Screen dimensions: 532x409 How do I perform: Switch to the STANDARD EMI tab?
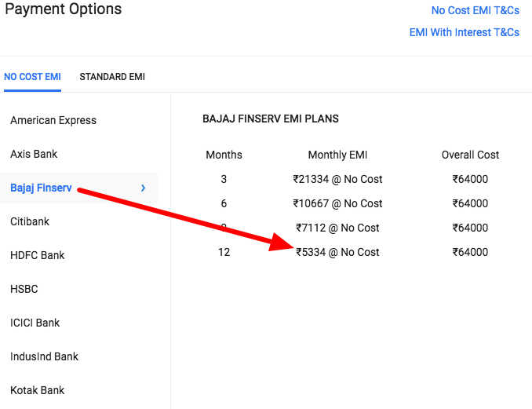coord(112,77)
